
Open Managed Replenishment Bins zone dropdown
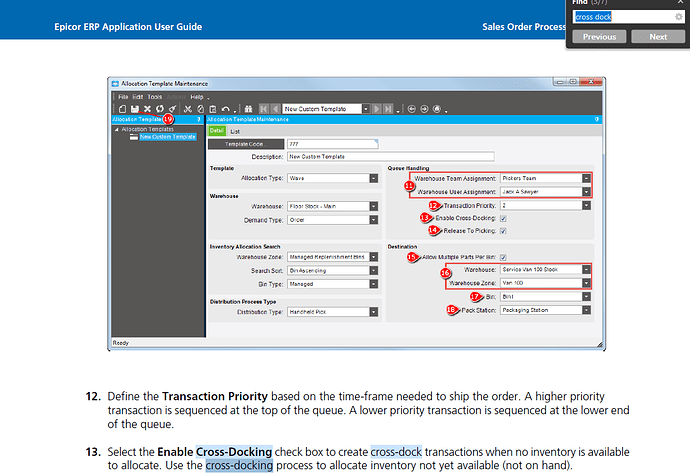374,257
